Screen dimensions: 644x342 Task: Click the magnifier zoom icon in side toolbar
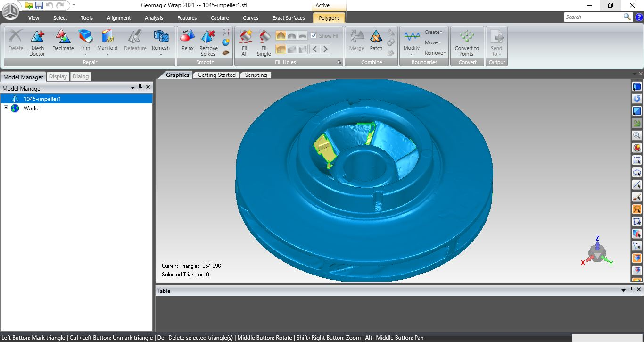coord(637,135)
